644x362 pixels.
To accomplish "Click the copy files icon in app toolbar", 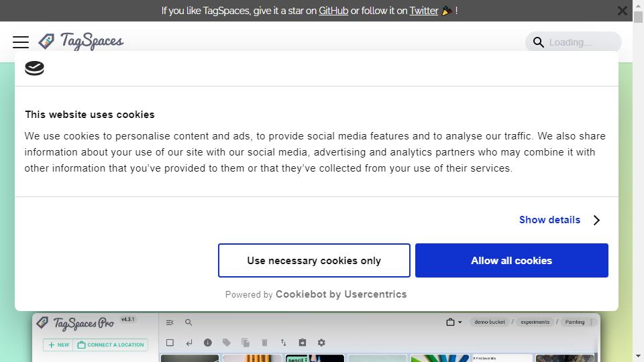I will (246, 343).
